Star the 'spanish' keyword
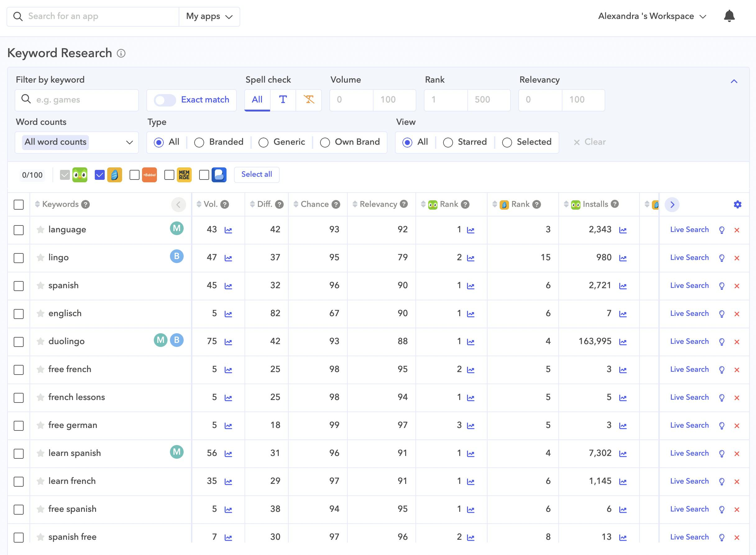This screenshot has height=555, width=756. (40, 285)
